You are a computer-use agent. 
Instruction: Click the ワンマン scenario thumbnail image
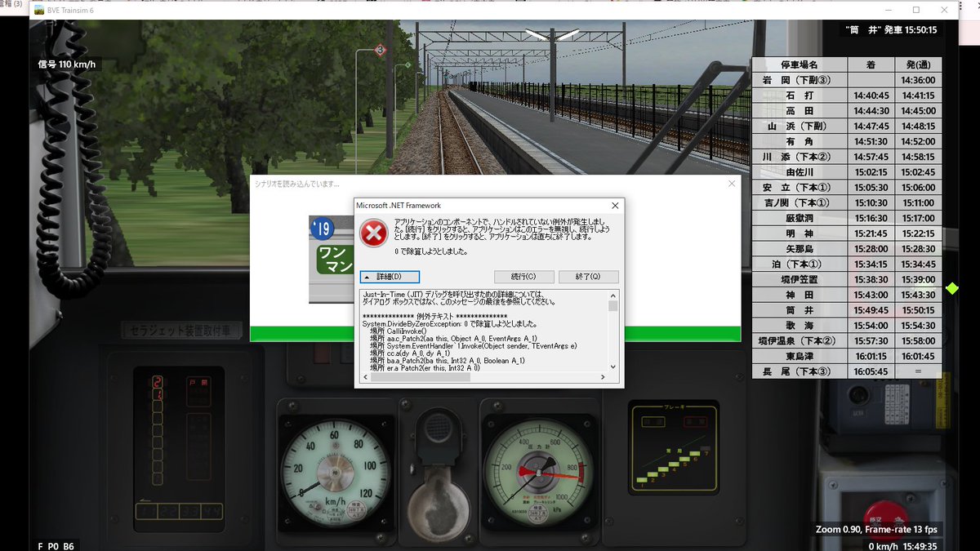click(x=332, y=259)
